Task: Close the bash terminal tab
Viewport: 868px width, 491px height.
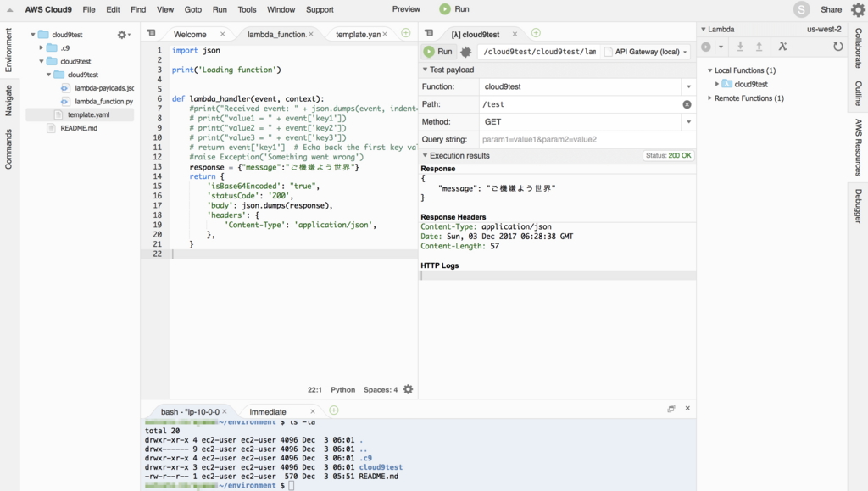Action: [224, 411]
